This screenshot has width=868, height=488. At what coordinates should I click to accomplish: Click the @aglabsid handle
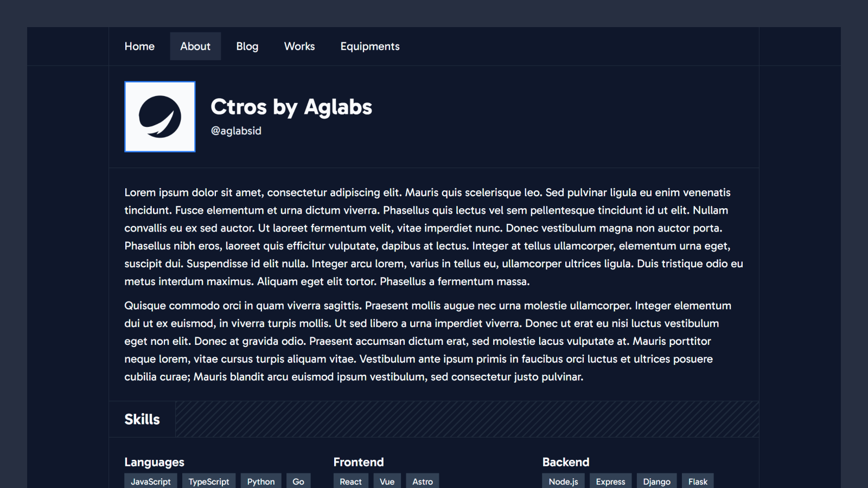(x=236, y=131)
